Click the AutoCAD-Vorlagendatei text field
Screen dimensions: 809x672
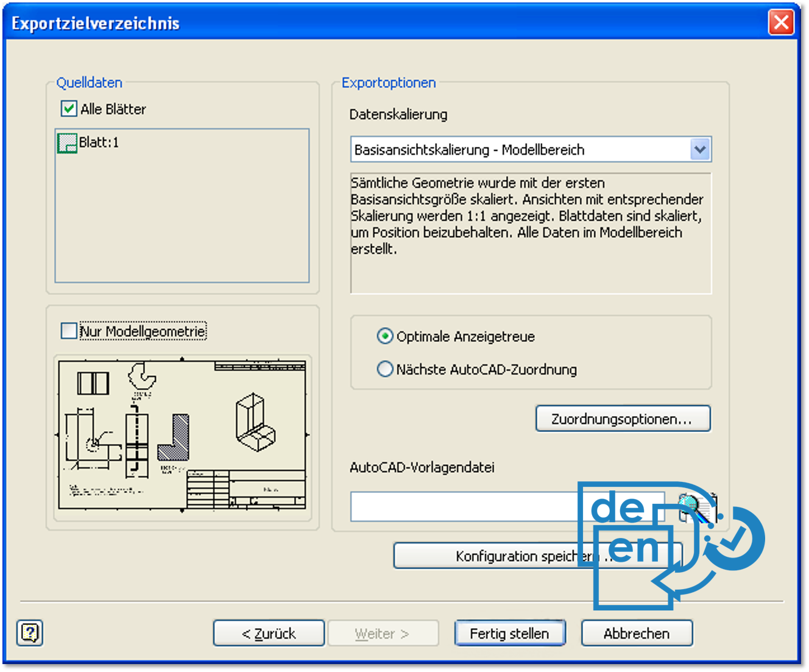pos(463,507)
